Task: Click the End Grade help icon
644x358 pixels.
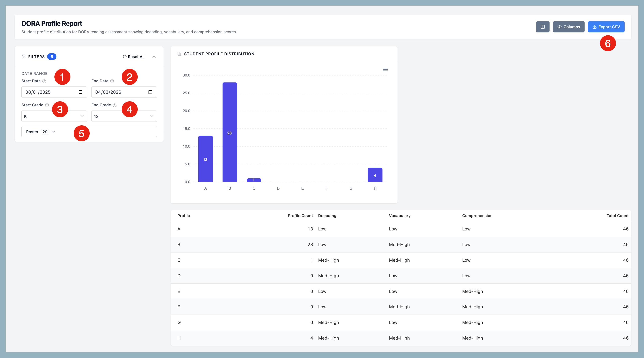Action: [114, 105]
